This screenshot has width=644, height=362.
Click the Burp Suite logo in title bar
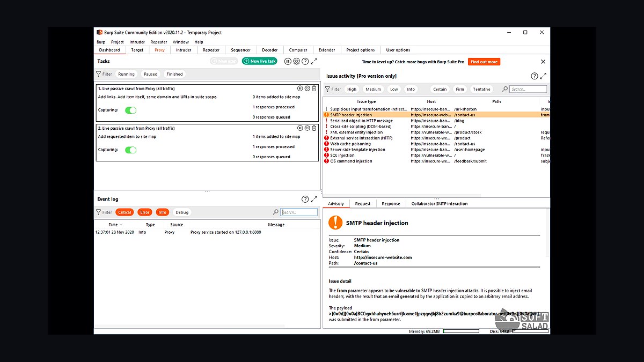click(x=99, y=32)
